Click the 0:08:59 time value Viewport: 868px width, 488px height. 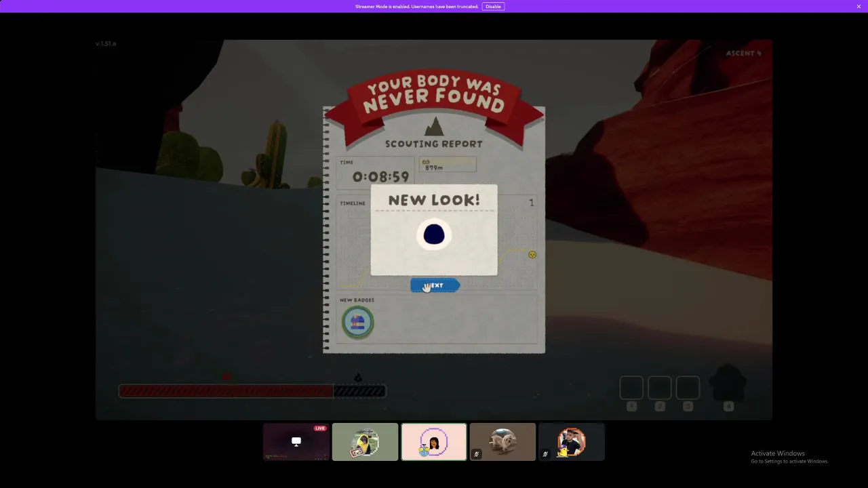coord(381,177)
